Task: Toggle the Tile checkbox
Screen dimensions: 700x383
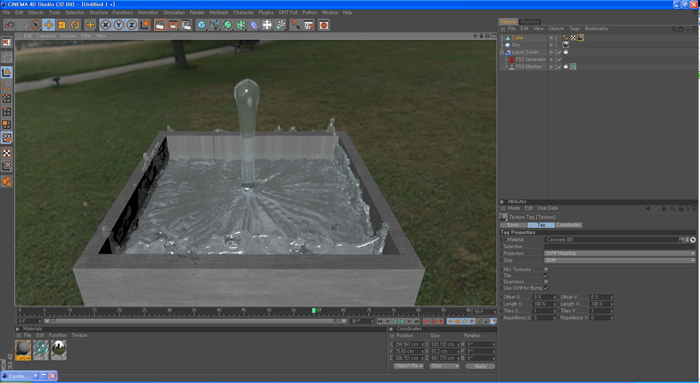Action: tap(546, 276)
